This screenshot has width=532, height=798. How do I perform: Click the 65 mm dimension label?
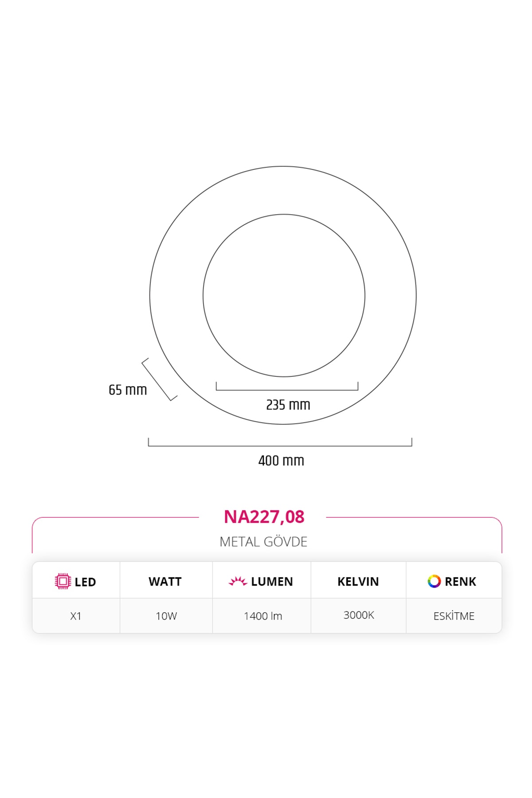128,390
